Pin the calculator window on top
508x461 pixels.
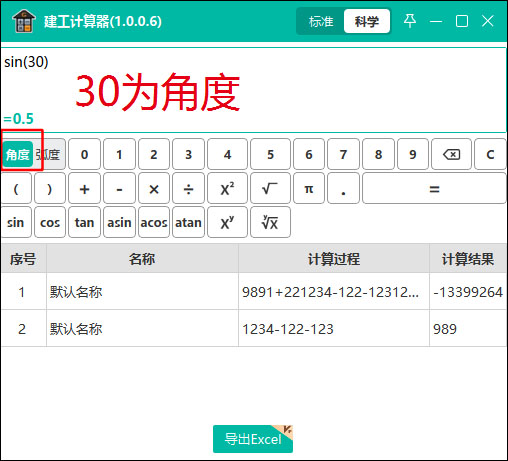click(x=410, y=21)
